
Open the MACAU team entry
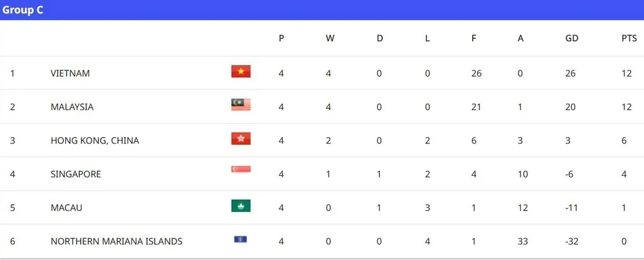[66, 208]
